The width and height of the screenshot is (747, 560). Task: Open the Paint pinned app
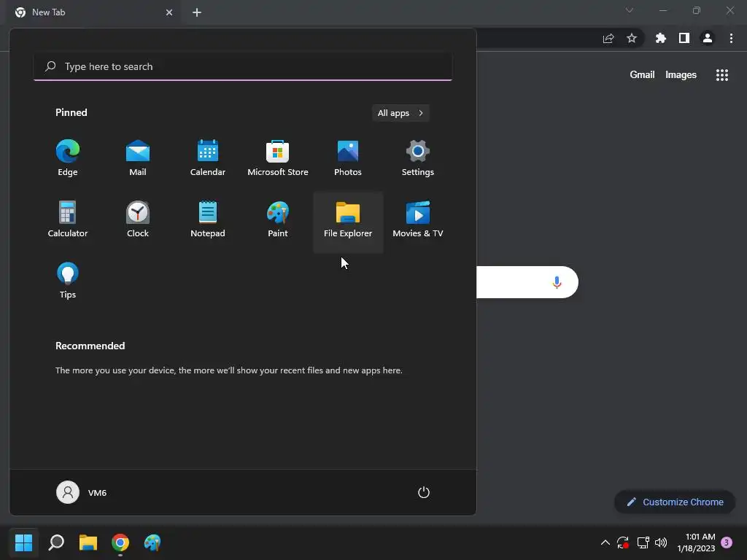coord(278,219)
